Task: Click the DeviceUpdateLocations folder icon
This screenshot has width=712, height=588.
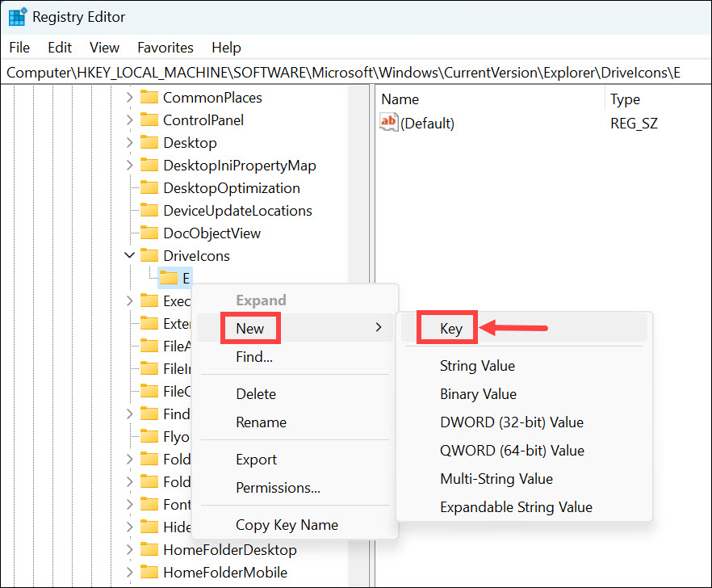Action: click(149, 210)
